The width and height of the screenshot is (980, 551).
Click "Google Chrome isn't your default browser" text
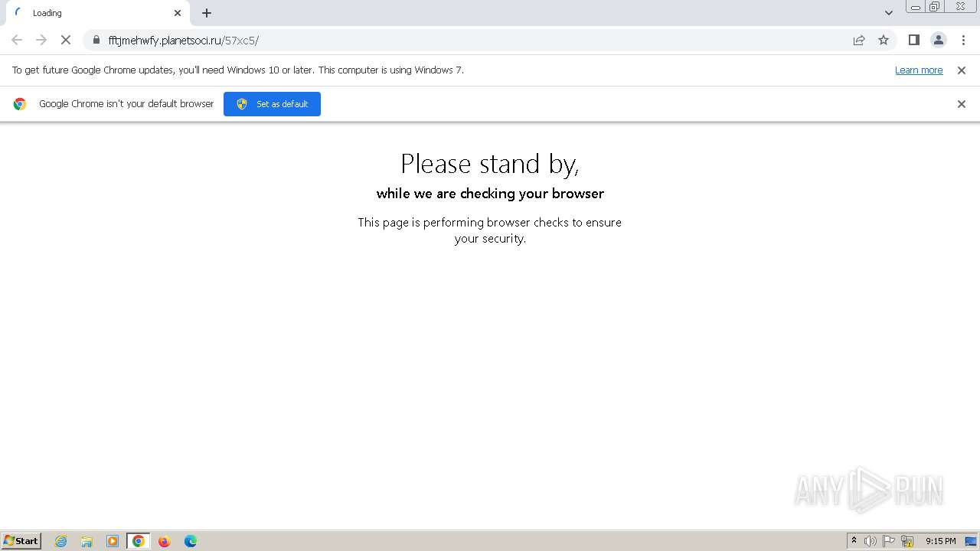click(x=126, y=104)
